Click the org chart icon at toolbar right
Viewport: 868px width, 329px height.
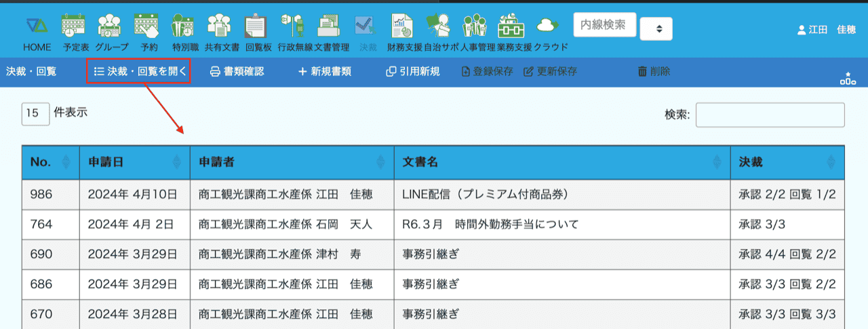click(847, 78)
